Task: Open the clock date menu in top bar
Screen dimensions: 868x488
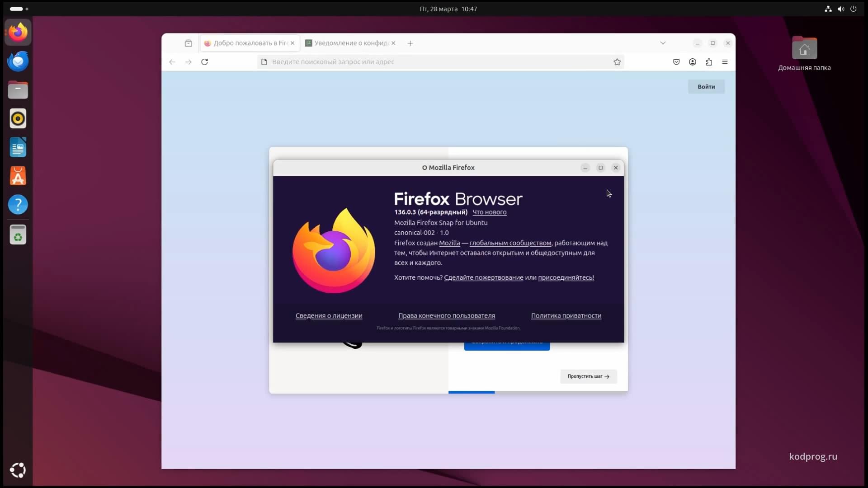Action: click(x=448, y=9)
